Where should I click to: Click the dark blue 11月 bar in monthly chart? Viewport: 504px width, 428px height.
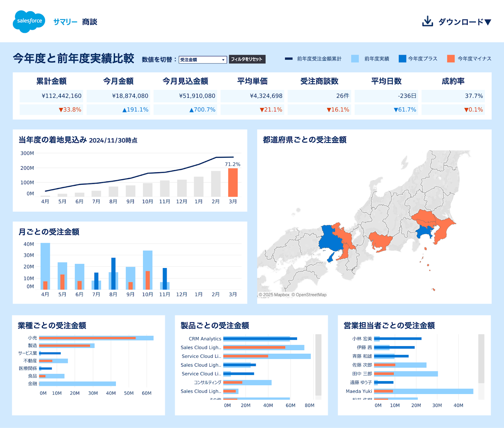coord(165,279)
